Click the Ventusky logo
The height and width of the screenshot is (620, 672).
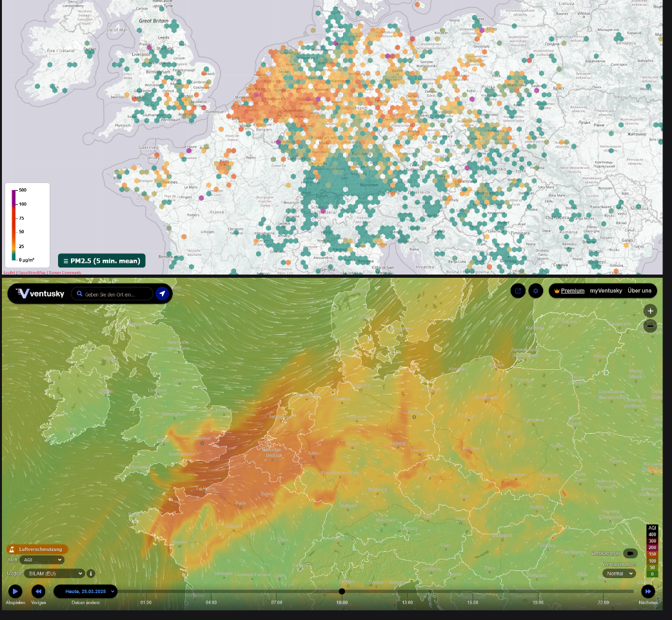(39, 294)
